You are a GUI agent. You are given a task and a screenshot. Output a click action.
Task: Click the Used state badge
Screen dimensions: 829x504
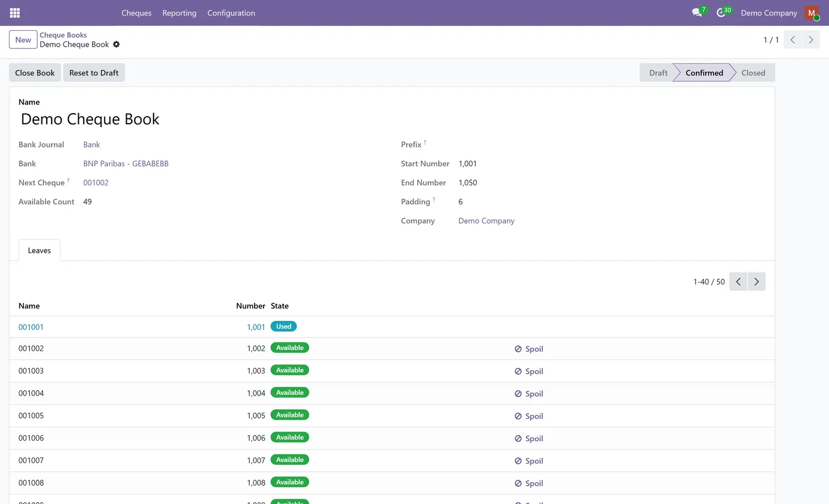284,326
